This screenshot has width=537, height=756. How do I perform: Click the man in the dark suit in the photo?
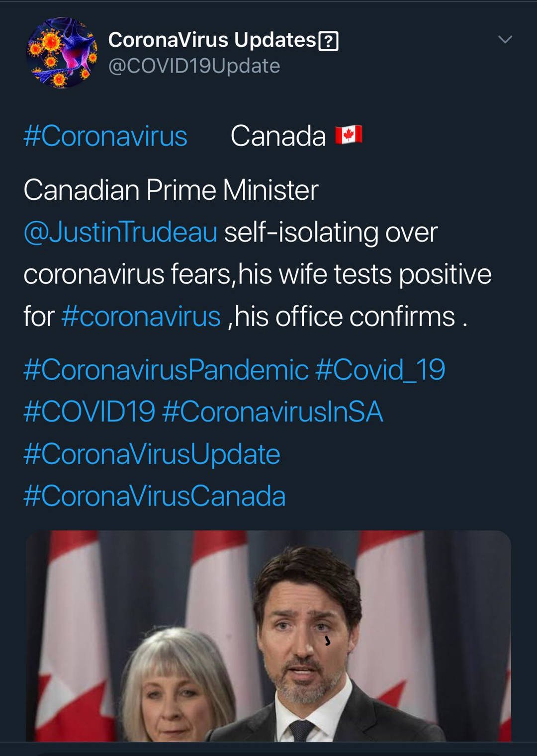pyautogui.click(x=308, y=646)
